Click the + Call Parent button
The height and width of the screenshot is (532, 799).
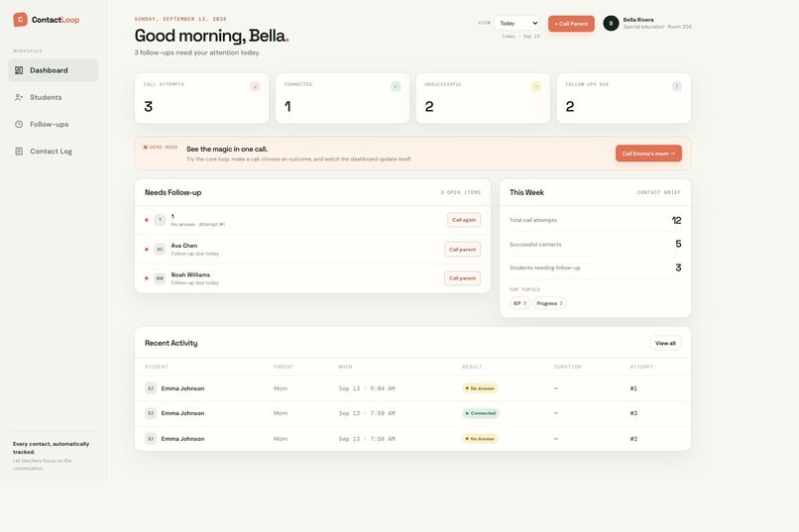[x=571, y=24]
